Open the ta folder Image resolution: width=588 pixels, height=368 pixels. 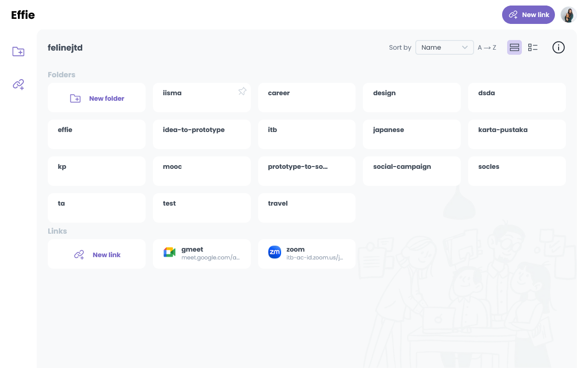tap(96, 208)
